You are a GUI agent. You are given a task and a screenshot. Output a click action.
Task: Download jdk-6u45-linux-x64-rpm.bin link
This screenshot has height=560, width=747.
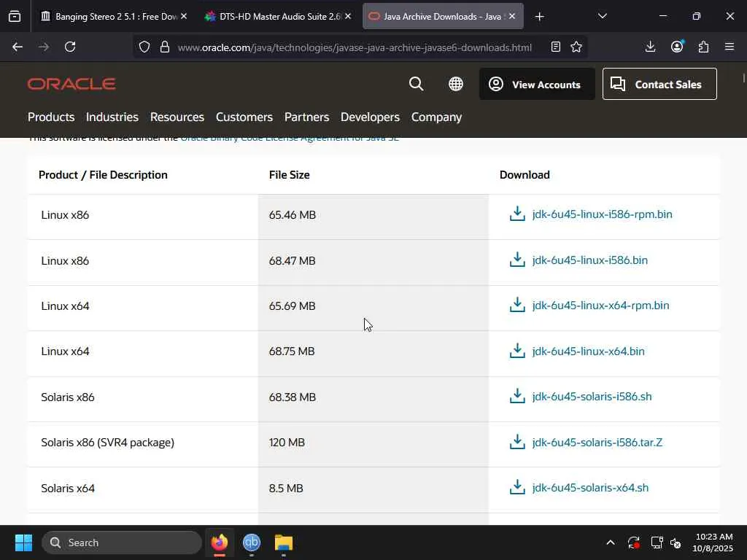tap(600, 306)
